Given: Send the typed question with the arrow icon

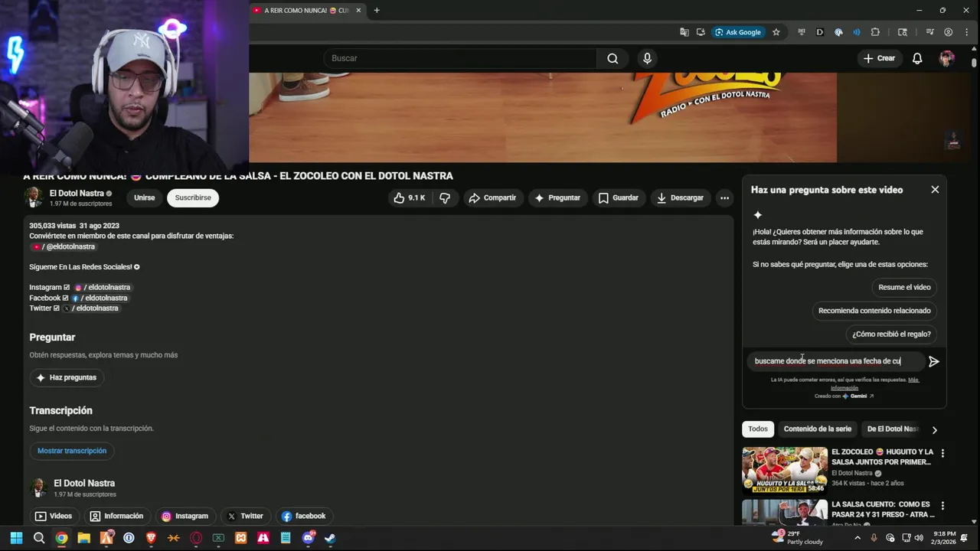Looking at the screenshot, I should tap(933, 361).
